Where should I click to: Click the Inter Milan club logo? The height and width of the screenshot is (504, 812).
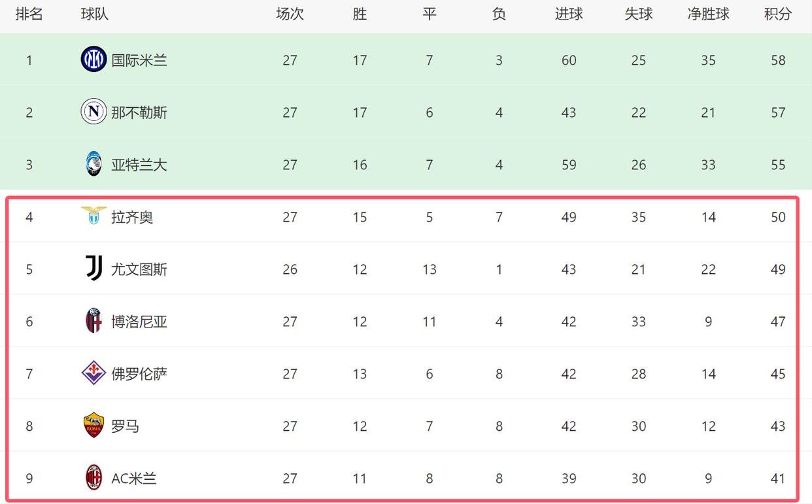(x=93, y=59)
